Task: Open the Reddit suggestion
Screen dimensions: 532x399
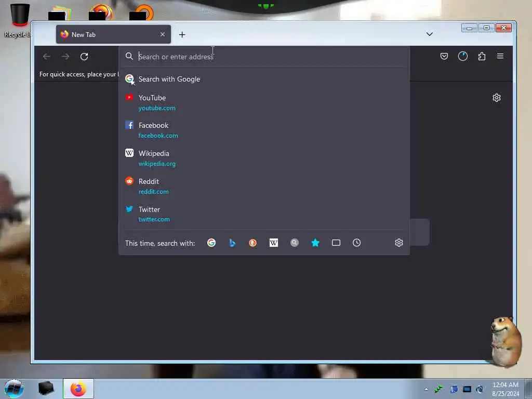Action: [264, 187]
